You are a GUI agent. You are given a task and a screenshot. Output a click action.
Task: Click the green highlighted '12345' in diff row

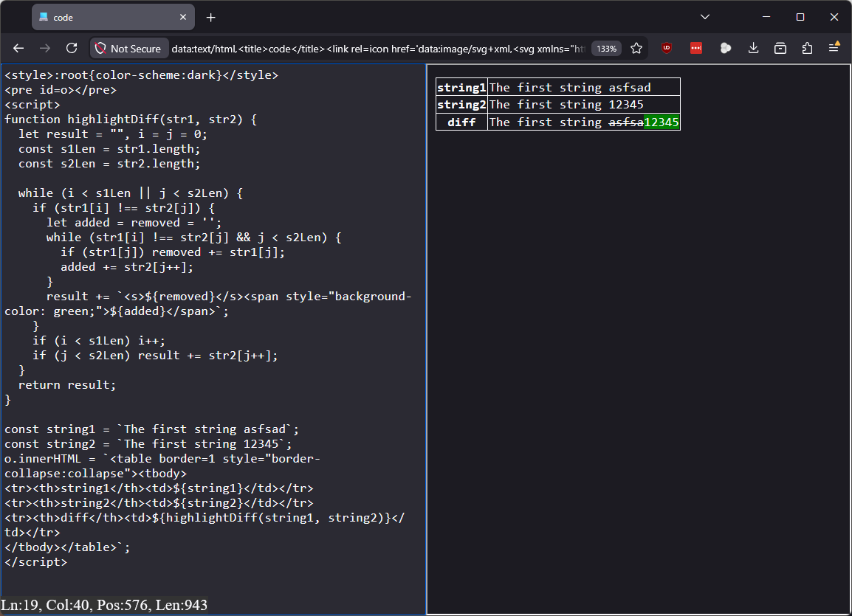coord(662,122)
